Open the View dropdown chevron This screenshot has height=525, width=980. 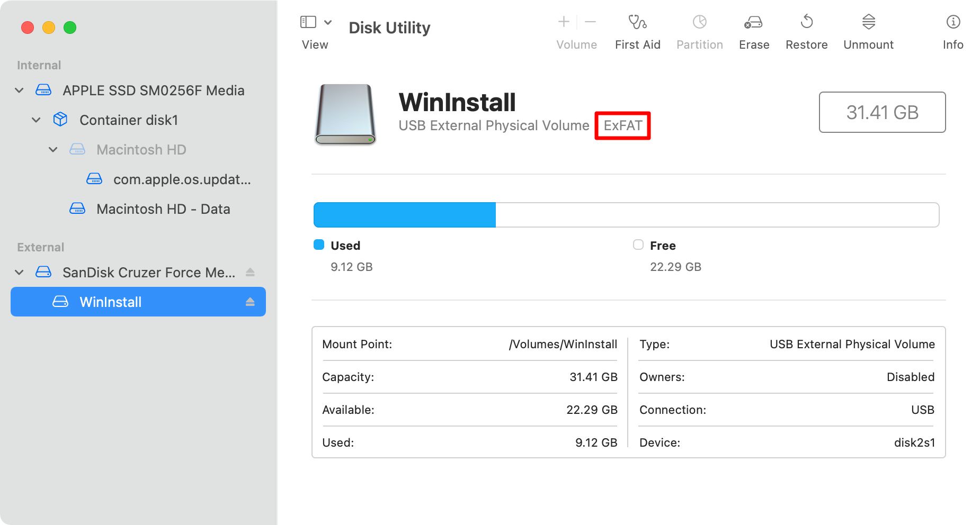click(327, 23)
